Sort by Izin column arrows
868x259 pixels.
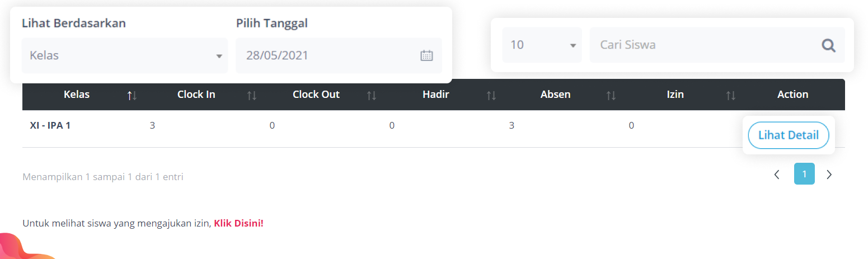pyautogui.click(x=730, y=96)
